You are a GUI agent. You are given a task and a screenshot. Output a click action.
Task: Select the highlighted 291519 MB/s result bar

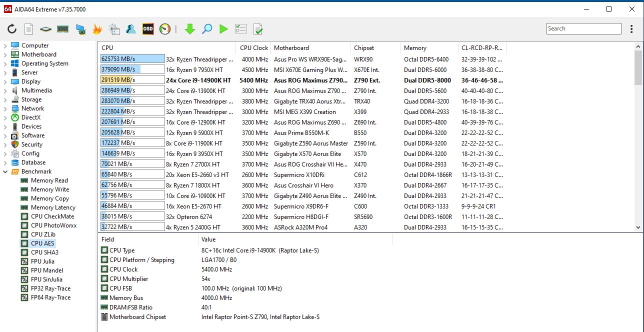pos(132,80)
